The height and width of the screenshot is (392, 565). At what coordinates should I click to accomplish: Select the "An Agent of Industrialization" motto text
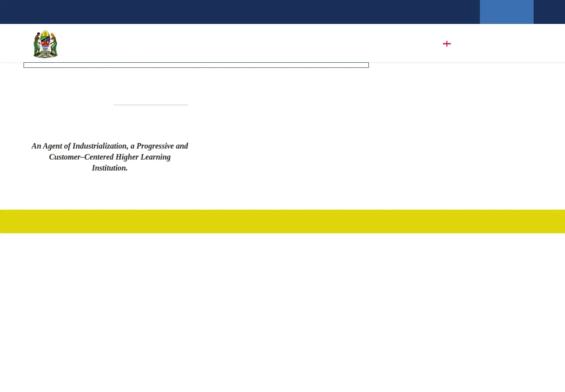click(x=110, y=157)
